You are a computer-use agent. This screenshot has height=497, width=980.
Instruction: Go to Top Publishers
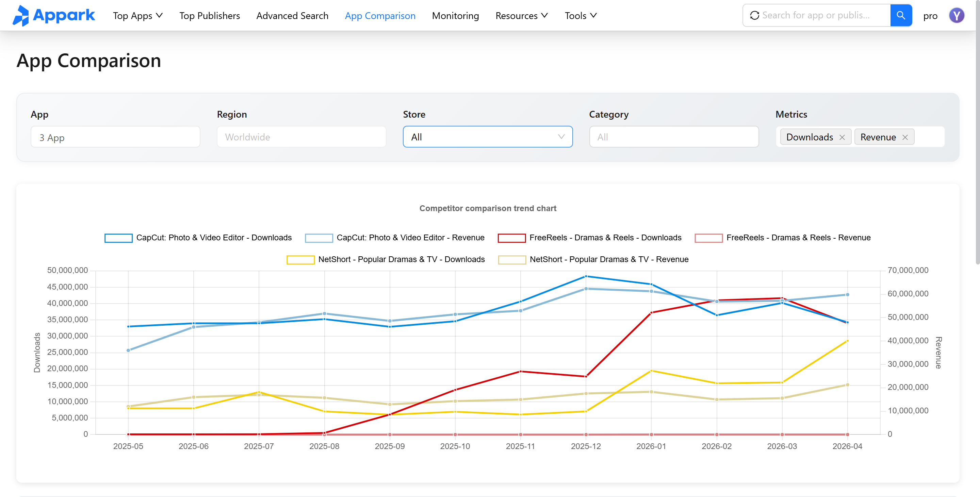210,16
